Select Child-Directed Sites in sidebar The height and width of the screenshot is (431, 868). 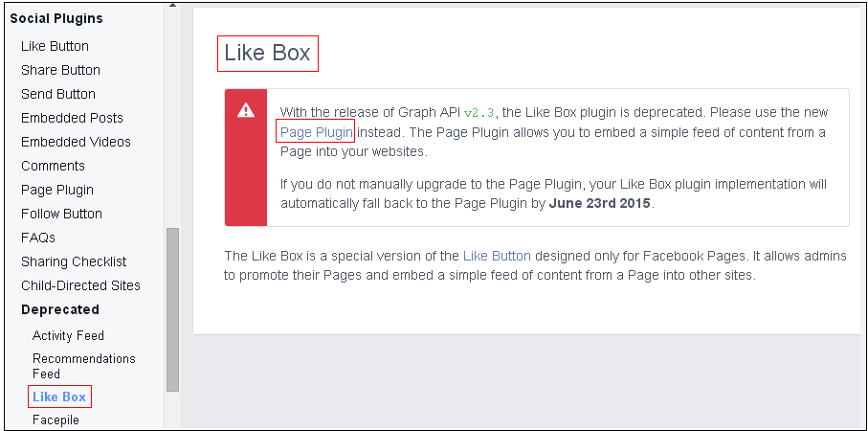point(80,285)
